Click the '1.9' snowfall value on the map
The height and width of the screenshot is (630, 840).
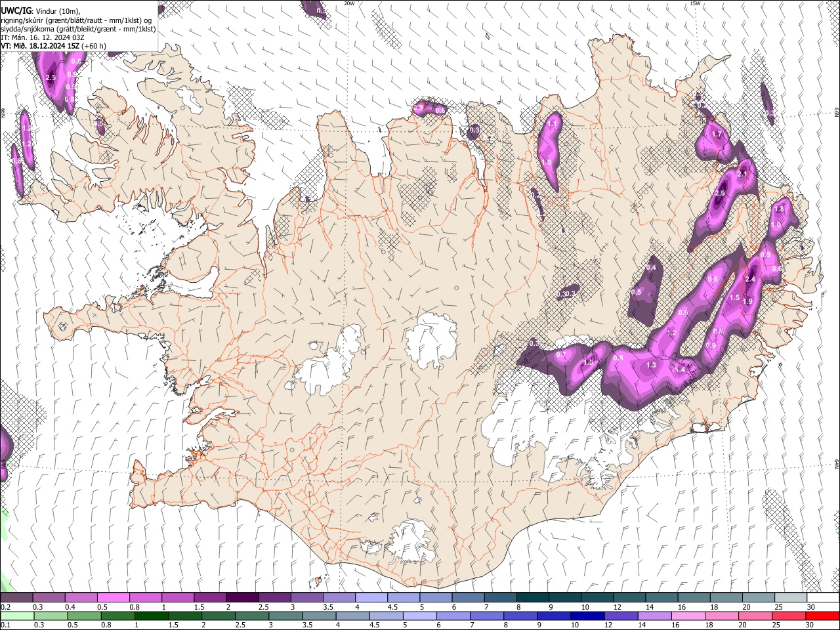[x=747, y=301]
